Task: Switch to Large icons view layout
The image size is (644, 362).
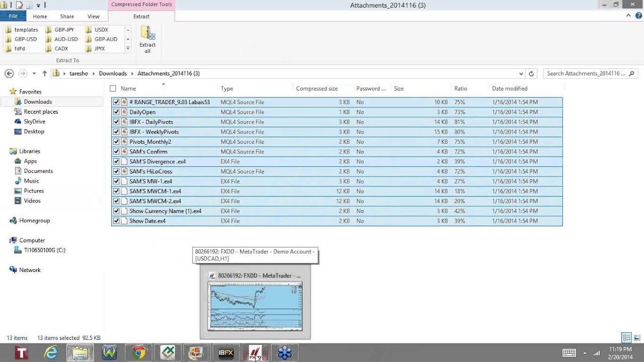Action: pos(636,337)
